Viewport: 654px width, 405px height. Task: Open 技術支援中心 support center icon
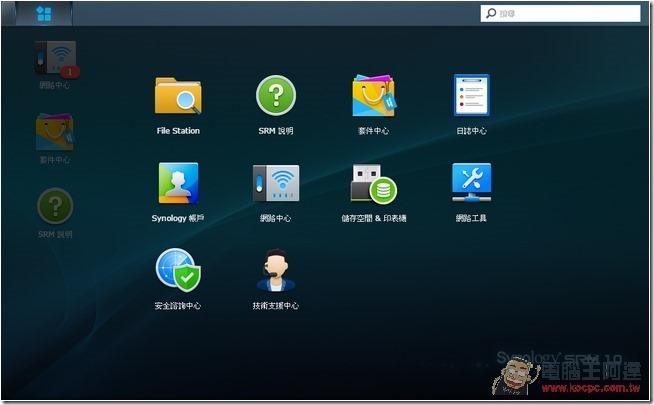click(276, 270)
